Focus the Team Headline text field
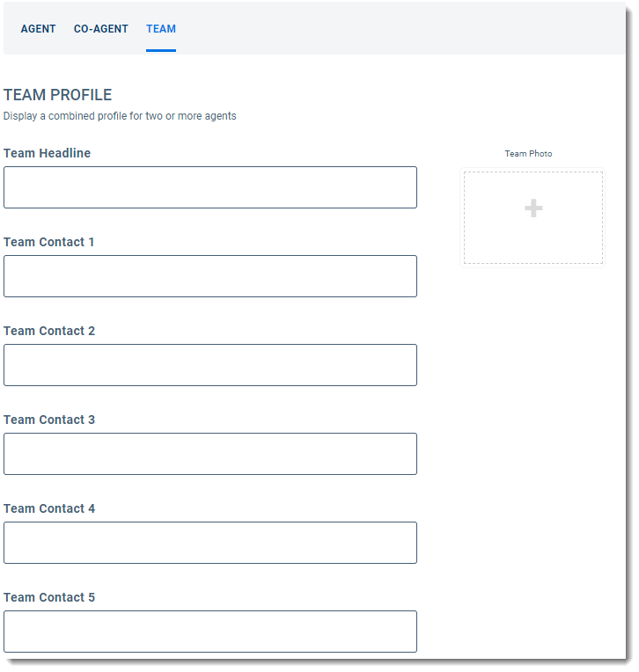 (x=209, y=187)
